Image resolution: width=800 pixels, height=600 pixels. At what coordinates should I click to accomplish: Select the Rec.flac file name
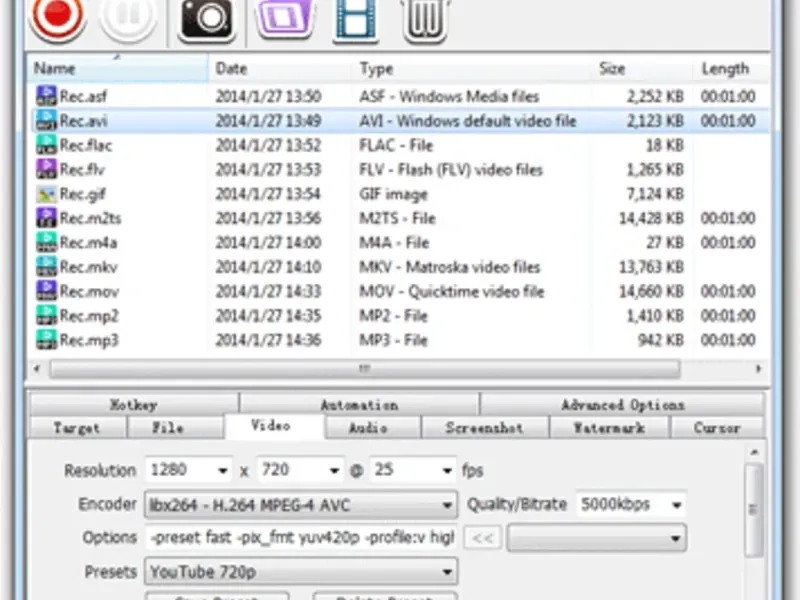(85, 145)
